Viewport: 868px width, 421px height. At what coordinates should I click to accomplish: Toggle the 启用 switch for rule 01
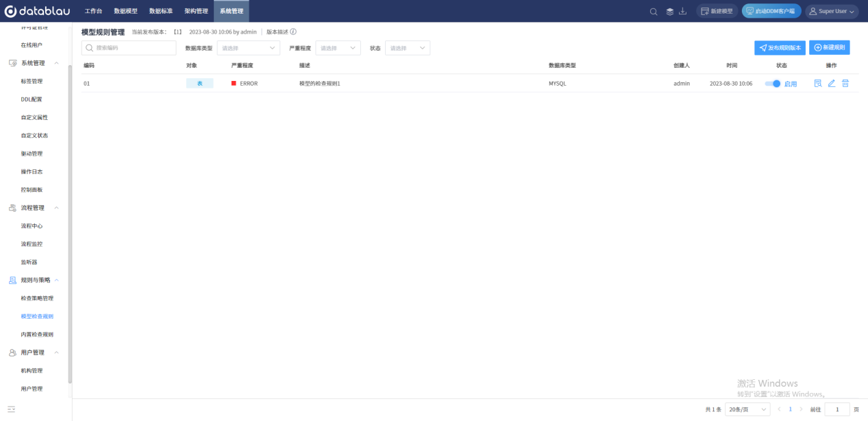tap(773, 83)
